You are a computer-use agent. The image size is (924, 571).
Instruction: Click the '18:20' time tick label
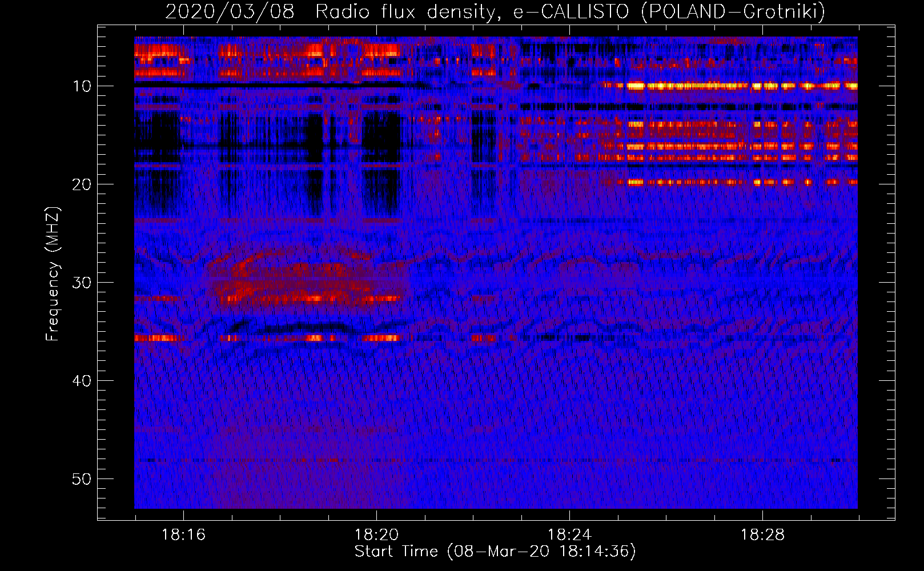[x=376, y=535]
